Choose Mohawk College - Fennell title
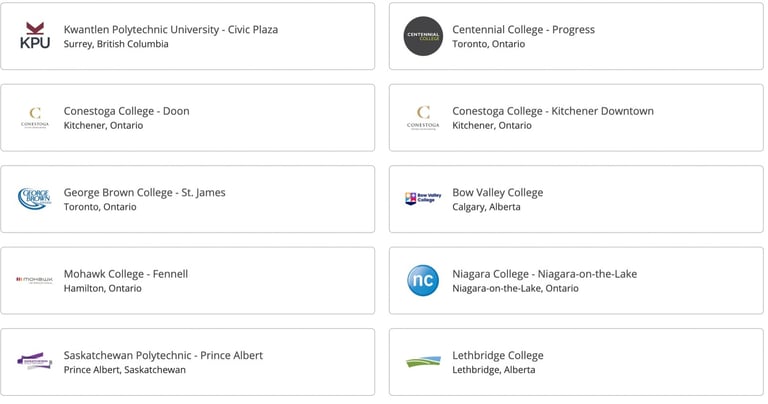 tap(126, 274)
